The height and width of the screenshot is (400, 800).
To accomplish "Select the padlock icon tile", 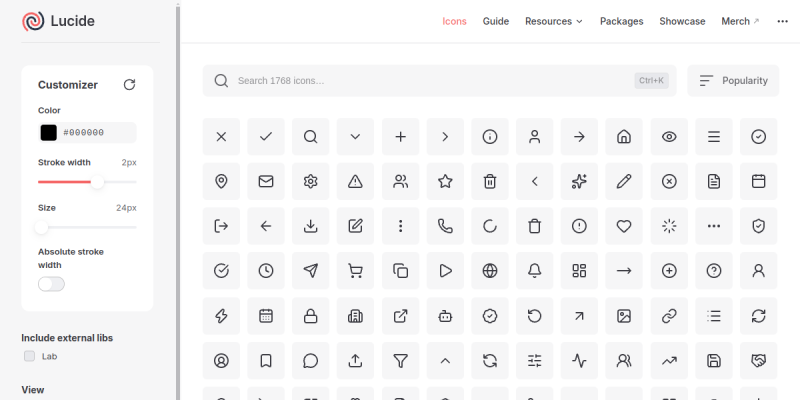I will point(310,316).
